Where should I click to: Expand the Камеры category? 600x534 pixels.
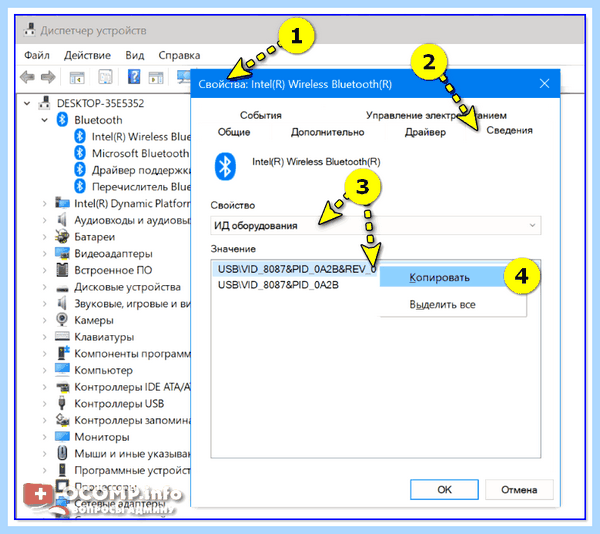pos(45,321)
